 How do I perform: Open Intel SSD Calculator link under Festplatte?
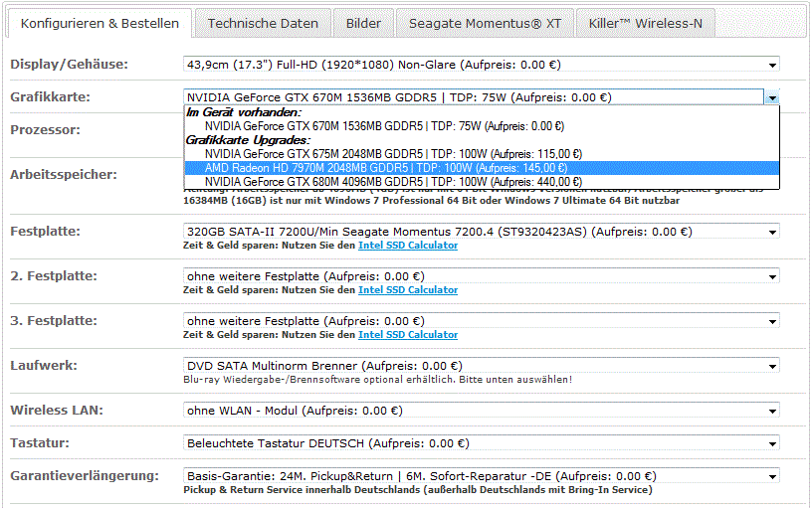click(408, 246)
